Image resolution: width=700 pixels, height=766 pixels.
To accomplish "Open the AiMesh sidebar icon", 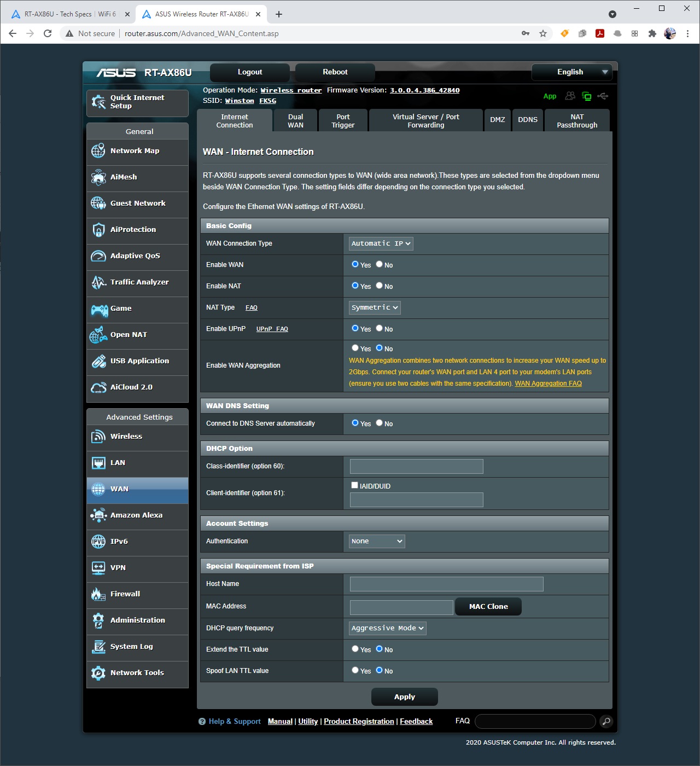I will click(x=98, y=177).
